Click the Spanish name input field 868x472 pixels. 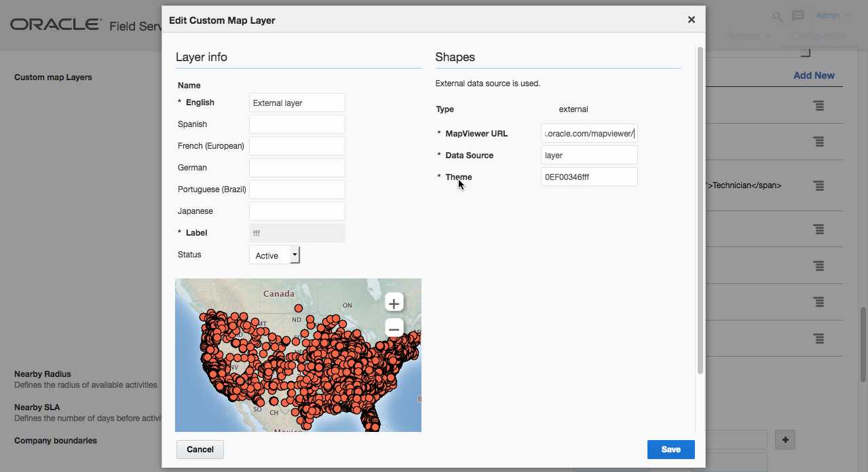[x=297, y=124]
